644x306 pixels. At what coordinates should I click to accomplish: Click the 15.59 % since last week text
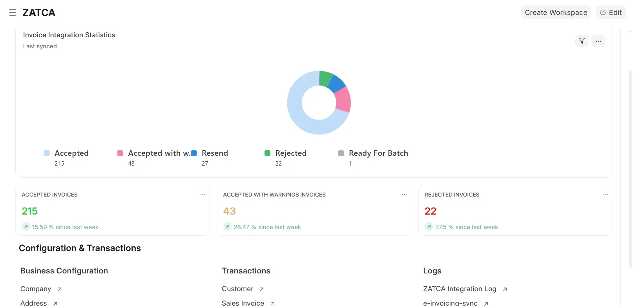65,227
